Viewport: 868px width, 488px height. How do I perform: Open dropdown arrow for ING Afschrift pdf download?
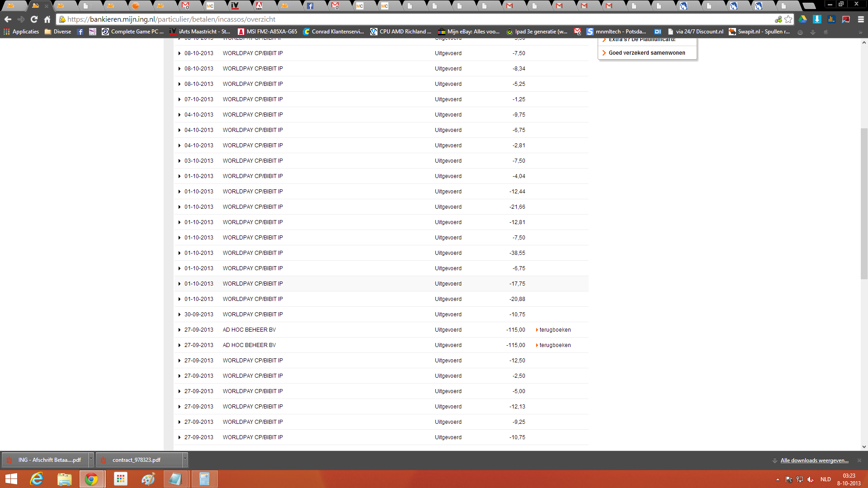(x=91, y=460)
